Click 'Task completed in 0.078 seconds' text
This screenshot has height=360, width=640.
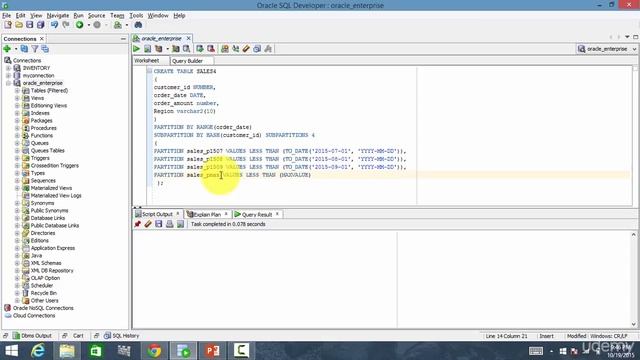[x=228, y=224]
